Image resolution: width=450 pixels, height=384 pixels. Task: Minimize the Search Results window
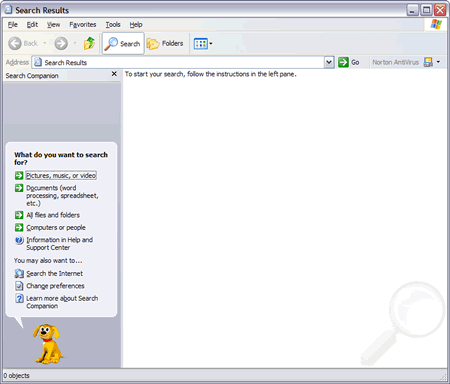pyautogui.click(x=412, y=10)
